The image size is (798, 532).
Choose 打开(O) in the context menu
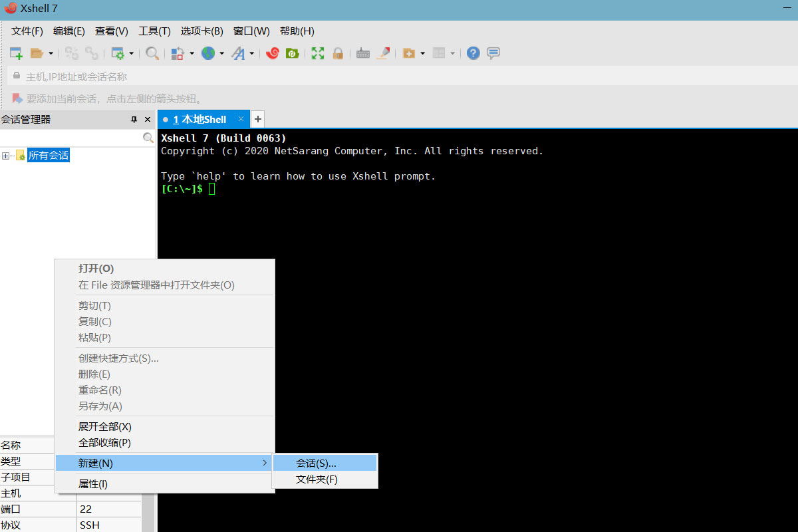pos(164,269)
